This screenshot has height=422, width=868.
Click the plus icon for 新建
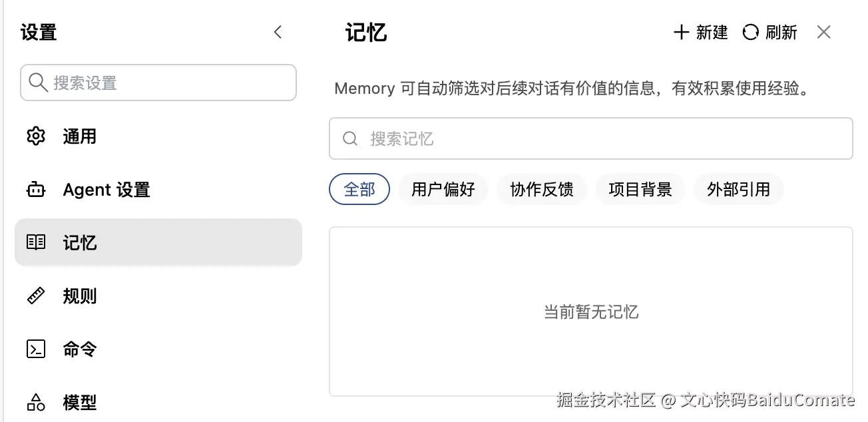click(681, 32)
